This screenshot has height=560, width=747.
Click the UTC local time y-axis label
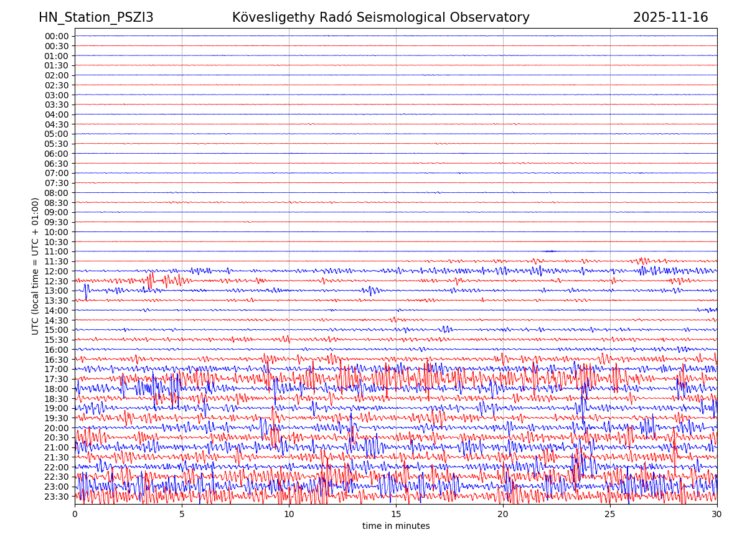click(35, 266)
